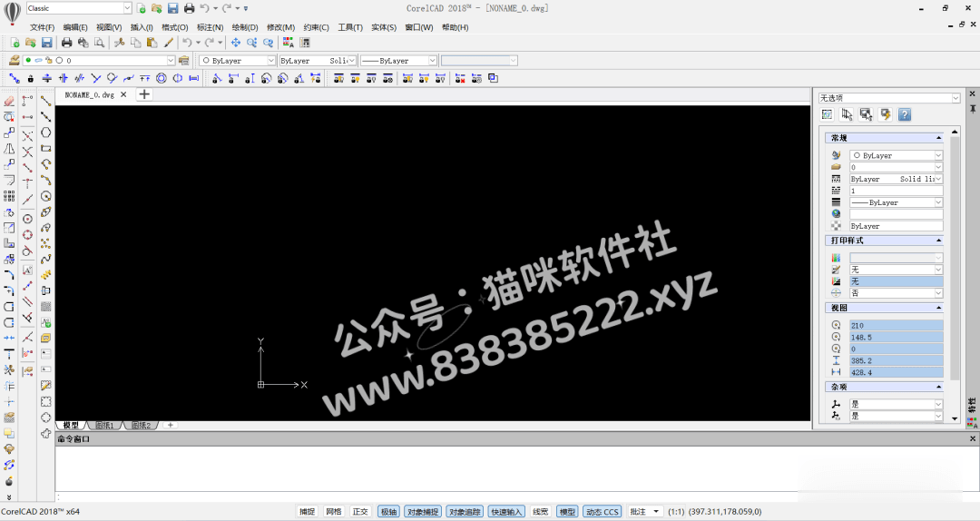The image size is (980, 521).
Task: Toggle the 网格 grid status button
Action: pyautogui.click(x=334, y=512)
